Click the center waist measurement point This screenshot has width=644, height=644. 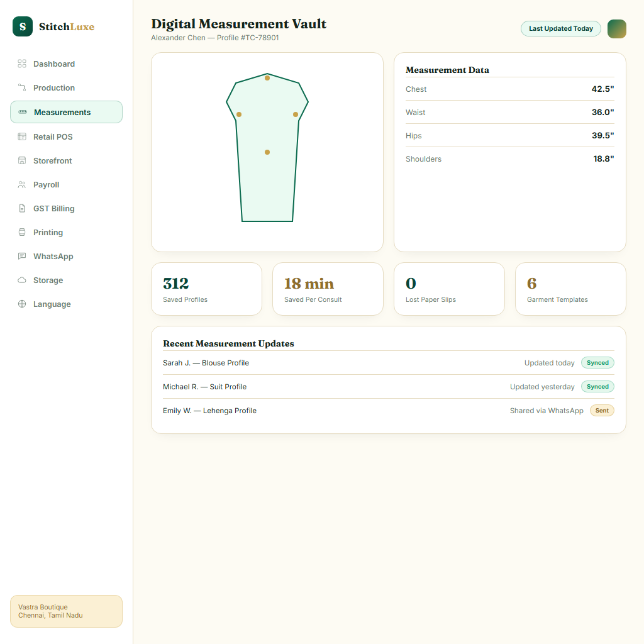coord(267,152)
